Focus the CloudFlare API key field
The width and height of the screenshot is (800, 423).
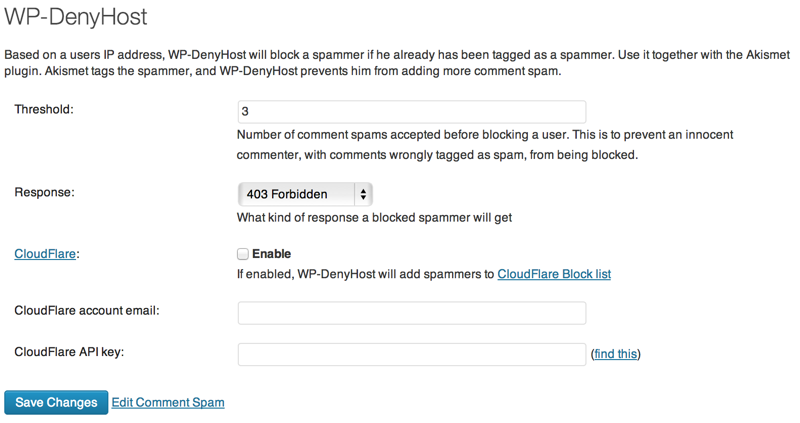click(412, 354)
